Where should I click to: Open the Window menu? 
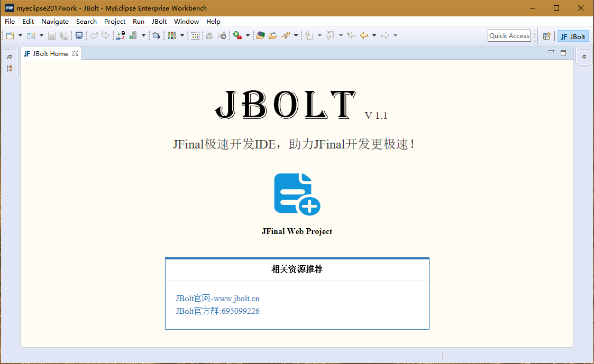pos(186,22)
